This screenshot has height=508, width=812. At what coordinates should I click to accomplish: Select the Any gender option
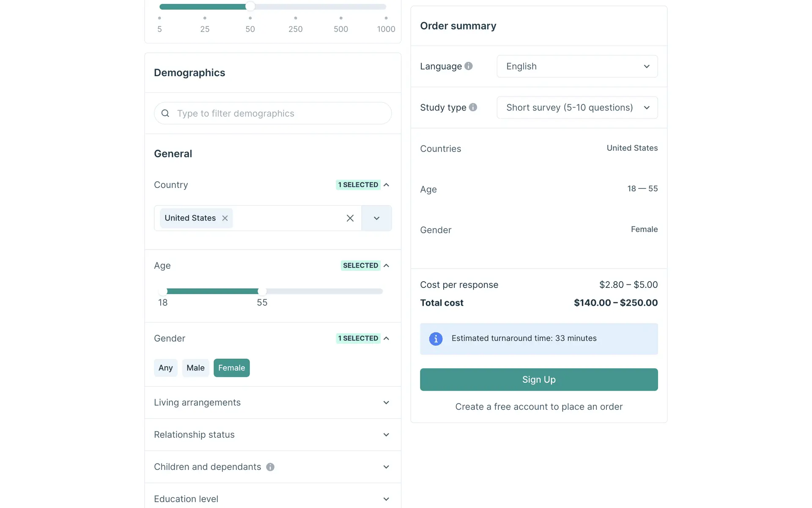tap(165, 368)
